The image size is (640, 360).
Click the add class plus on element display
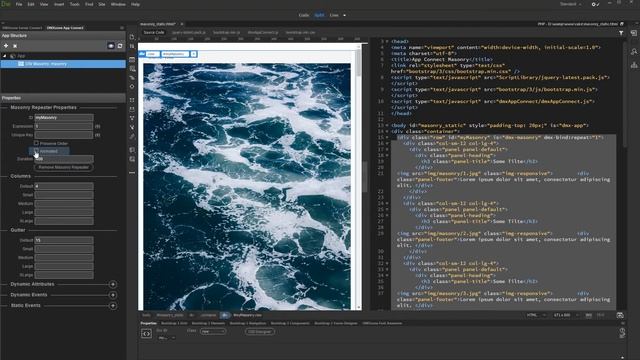click(194, 54)
